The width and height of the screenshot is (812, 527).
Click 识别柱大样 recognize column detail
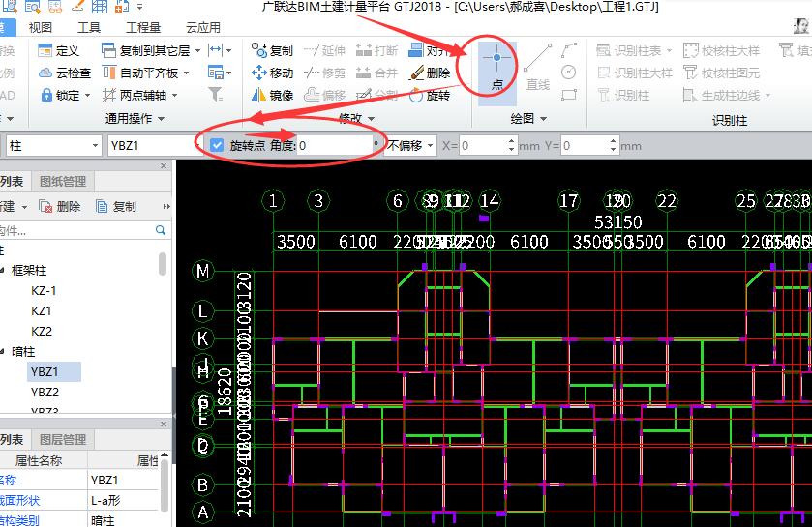pos(634,73)
